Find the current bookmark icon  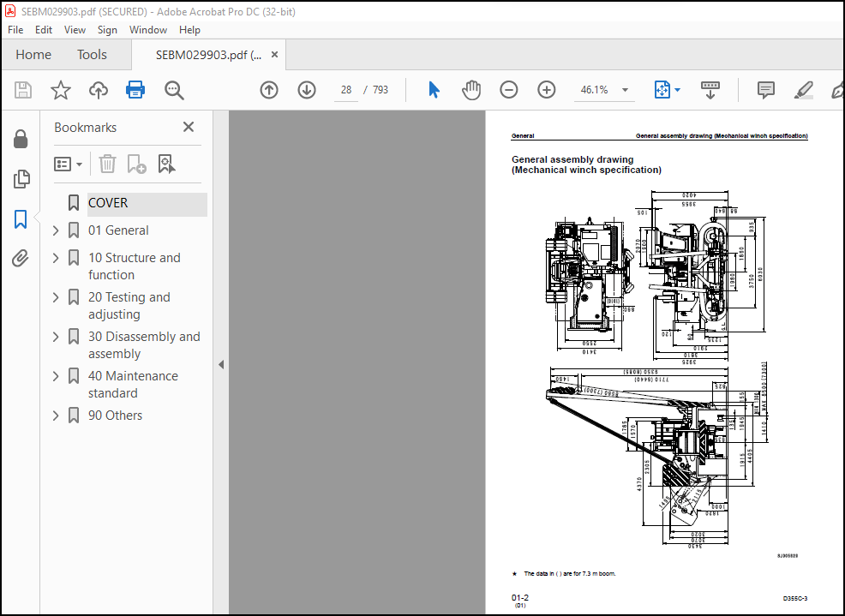tap(166, 164)
